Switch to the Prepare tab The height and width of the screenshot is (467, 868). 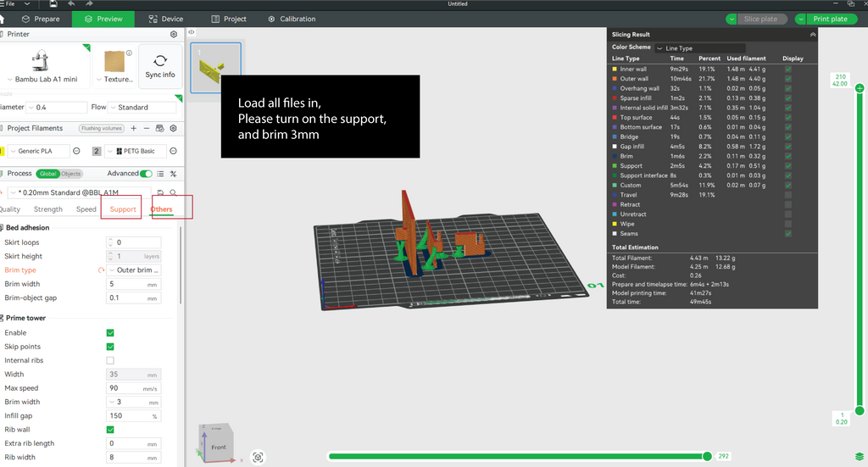40,19
